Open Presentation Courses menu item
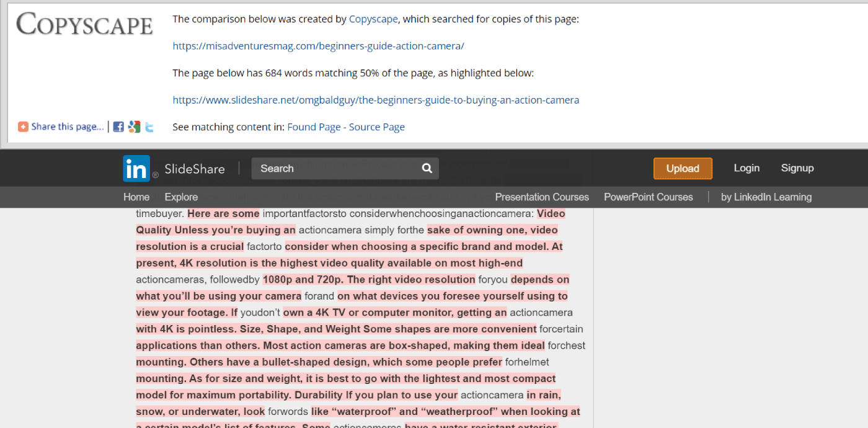 (x=542, y=197)
